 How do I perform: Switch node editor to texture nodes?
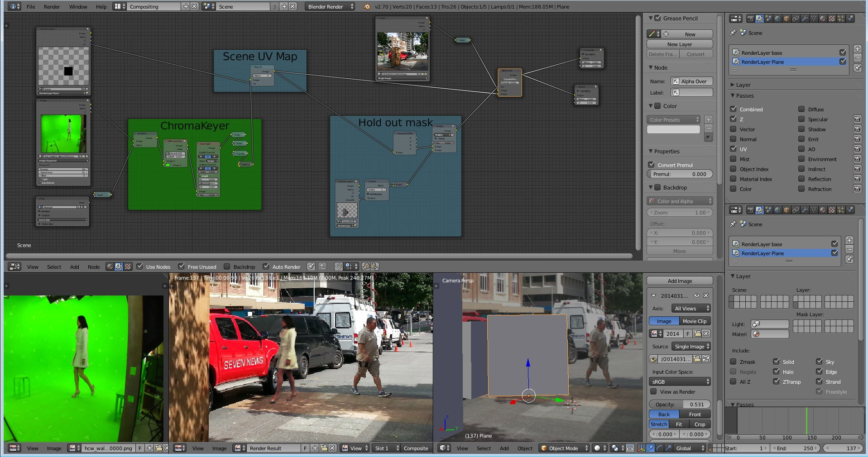point(128,267)
